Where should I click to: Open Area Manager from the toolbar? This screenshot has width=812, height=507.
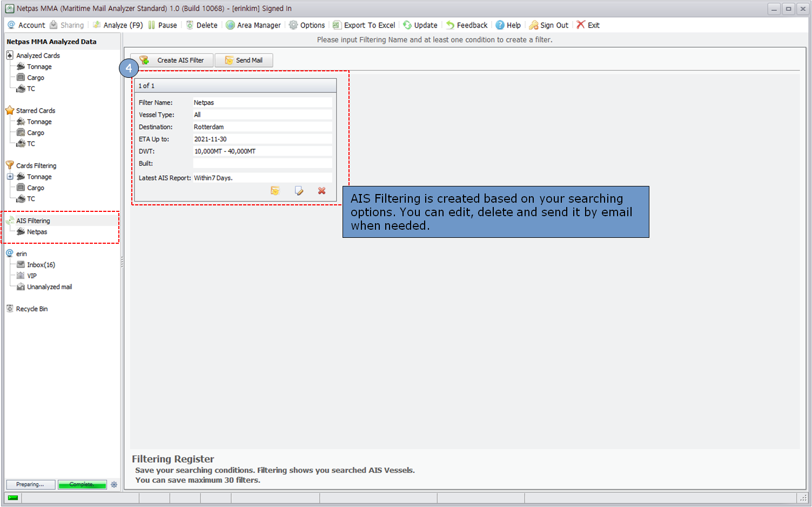(x=253, y=25)
